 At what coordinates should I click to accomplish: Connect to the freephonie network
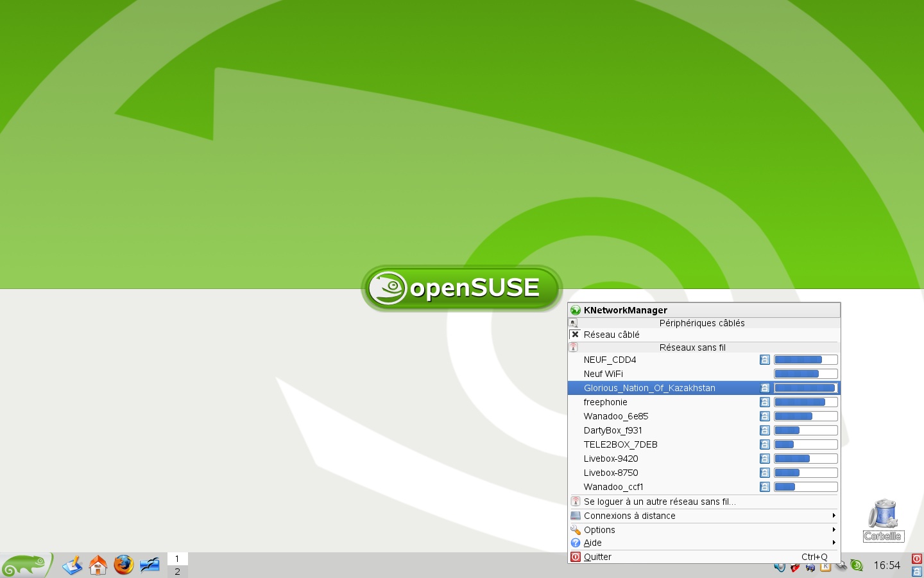click(704, 402)
